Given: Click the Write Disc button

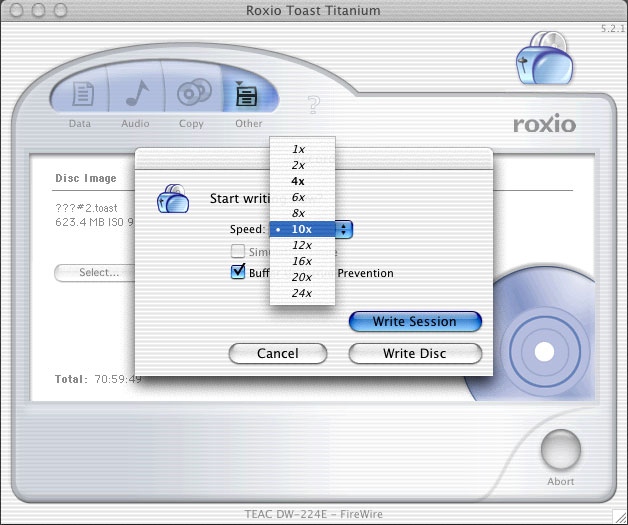Looking at the screenshot, I should coord(415,353).
